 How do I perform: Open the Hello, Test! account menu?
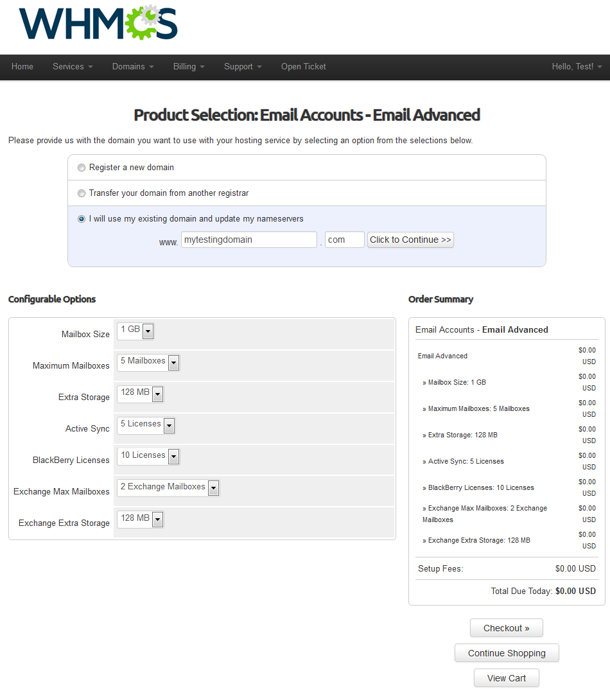click(577, 67)
